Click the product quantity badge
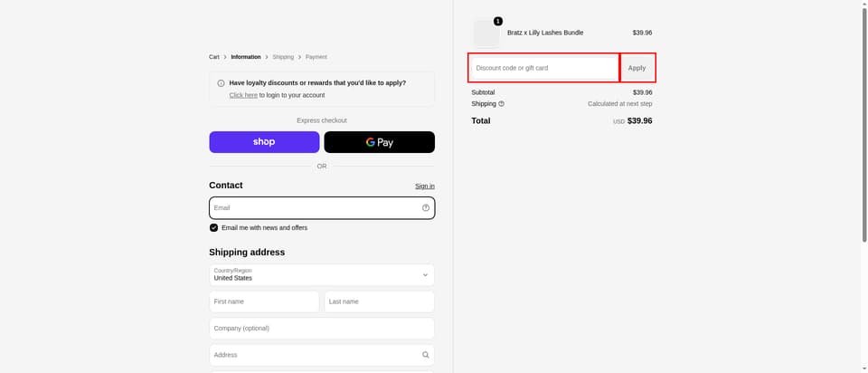 (x=498, y=21)
